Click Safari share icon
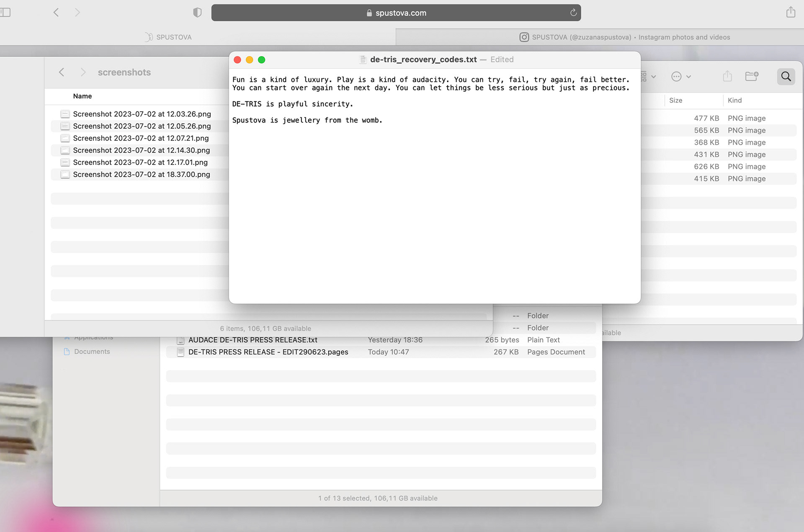This screenshot has width=804, height=532. click(791, 12)
